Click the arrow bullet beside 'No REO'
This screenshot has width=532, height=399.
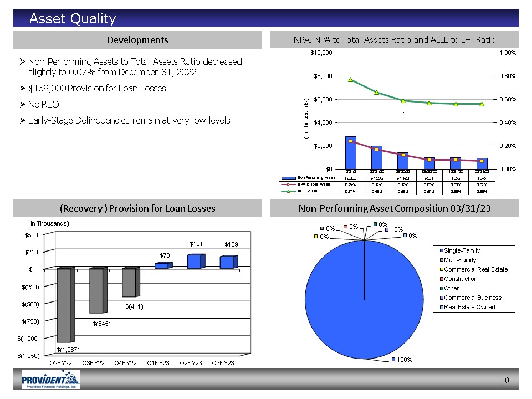coord(22,105)
